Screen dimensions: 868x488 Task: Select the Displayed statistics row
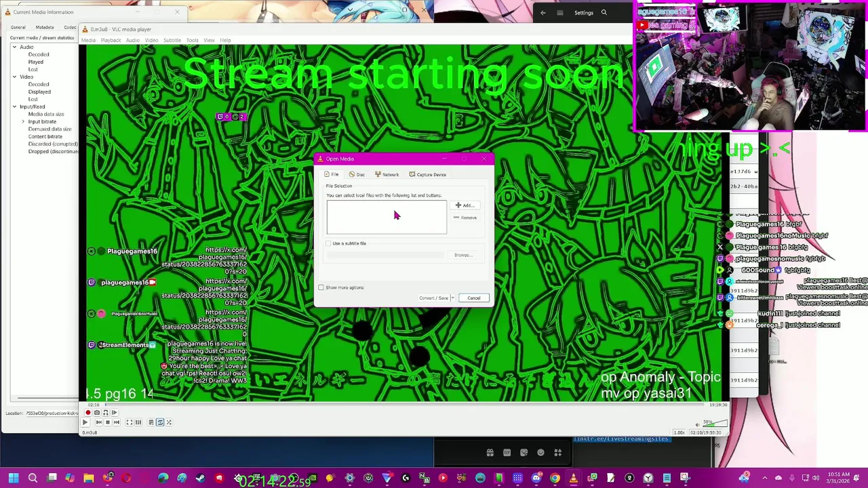pyautogui.click(x=39, y=91)
